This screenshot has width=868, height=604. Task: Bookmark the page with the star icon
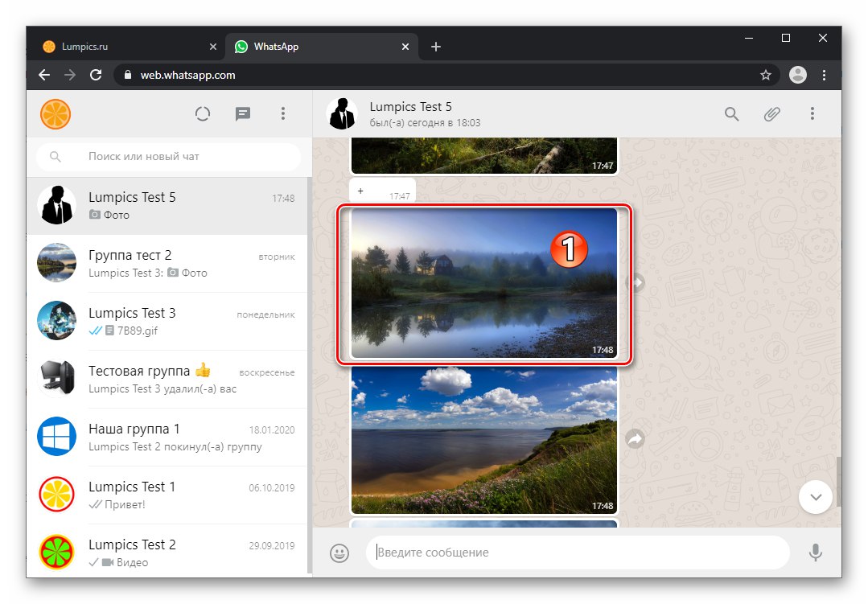765,74
